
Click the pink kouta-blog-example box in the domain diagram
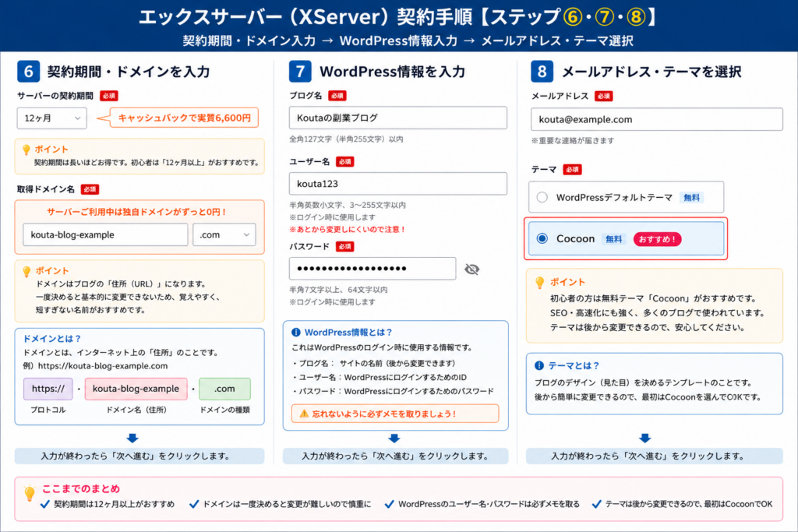click(136, 389)
